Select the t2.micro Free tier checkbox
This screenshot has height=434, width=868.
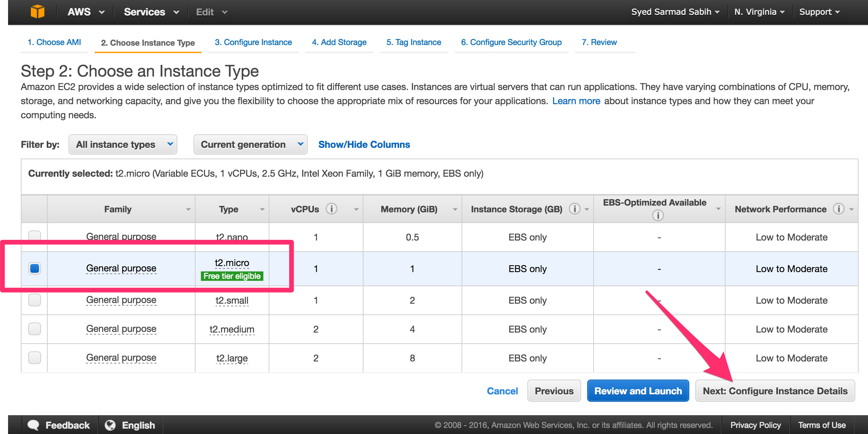(x=34, y=268)
